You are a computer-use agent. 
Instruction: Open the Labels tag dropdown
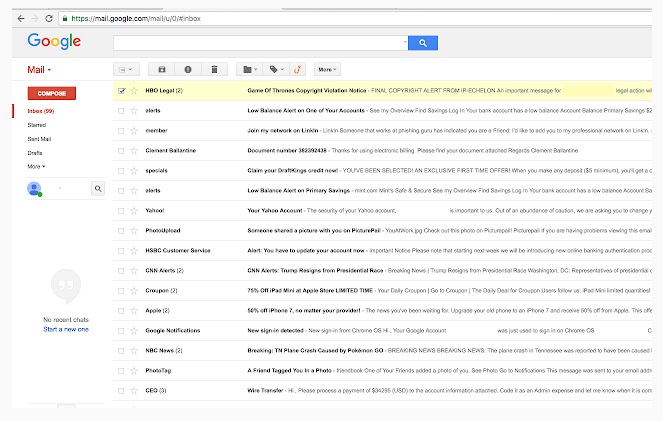pyautogui.click(x=277, y=69)
